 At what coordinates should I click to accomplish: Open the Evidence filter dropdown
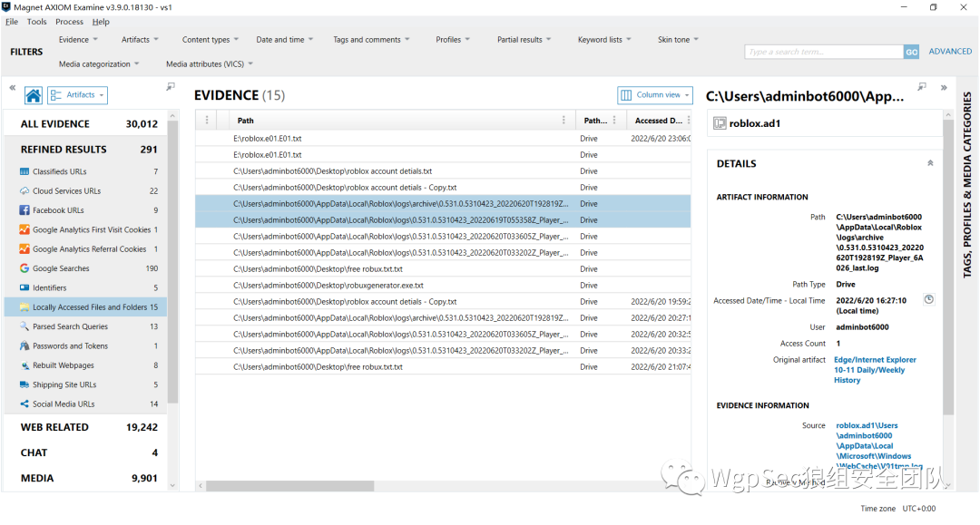pos(78,39)
